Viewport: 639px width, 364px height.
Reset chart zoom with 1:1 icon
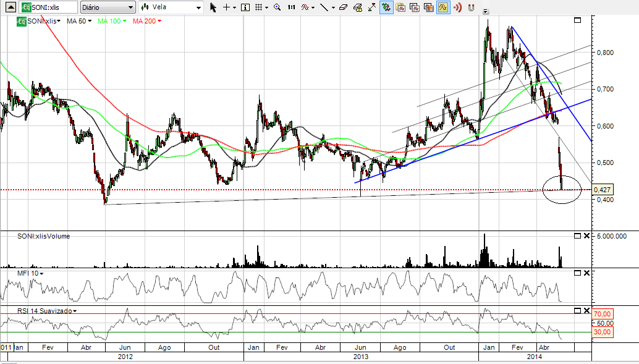[291, 7]
